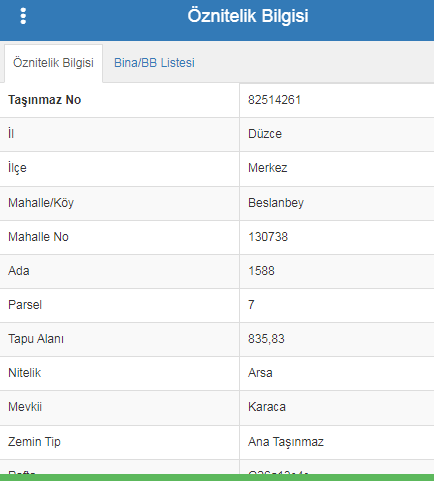434x481 pixels.
Task: Open the three-dot menu icon
Action: click(x=23, y=16)
